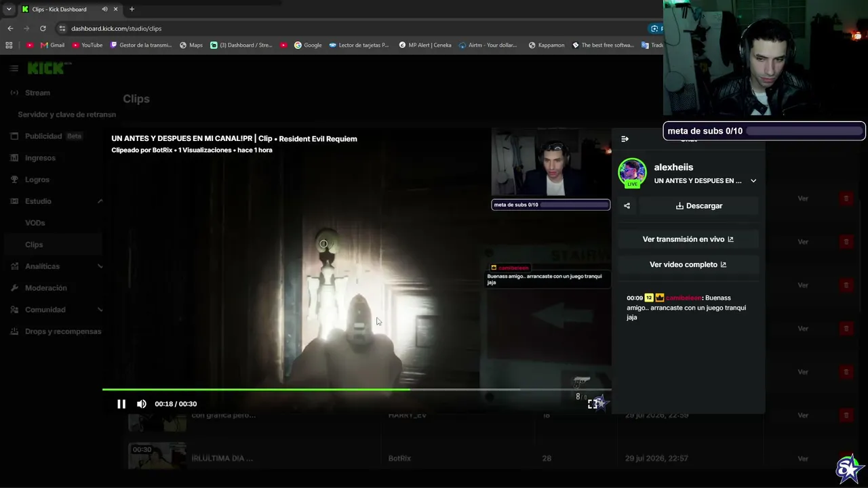Collapse the Estudio section chevron

(100, 201)
